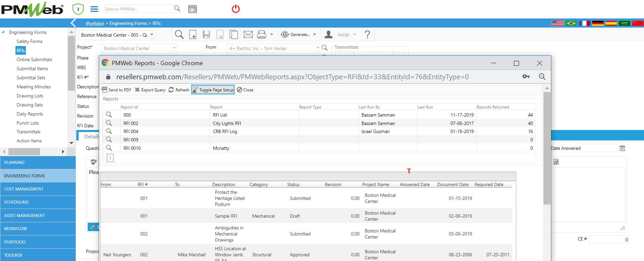Open the PLANNING module section
644x261 pixels.
pyautogui.click(x=38, y=162)
